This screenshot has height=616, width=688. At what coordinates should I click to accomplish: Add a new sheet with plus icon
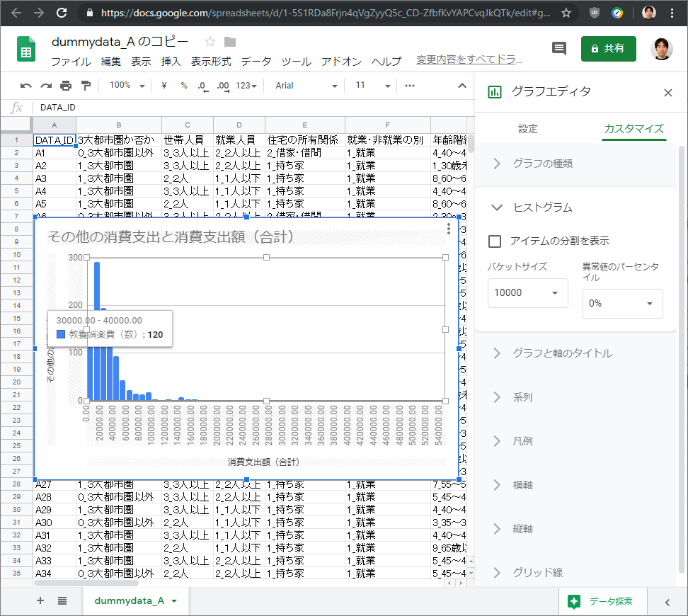(40, 600)
